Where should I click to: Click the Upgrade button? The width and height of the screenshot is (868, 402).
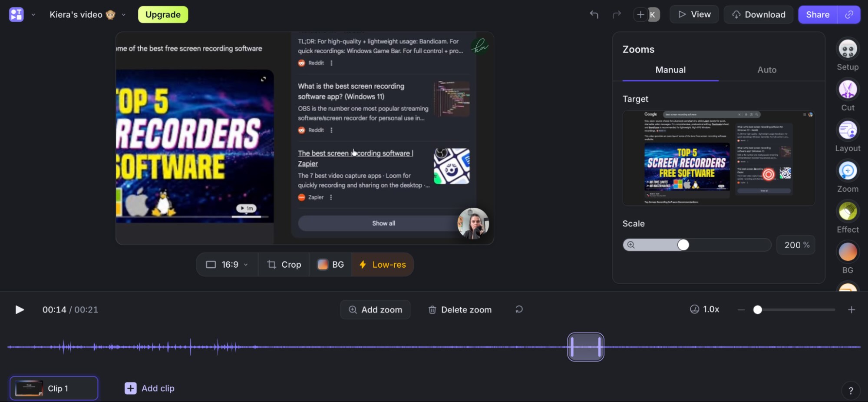pos(163,14)
